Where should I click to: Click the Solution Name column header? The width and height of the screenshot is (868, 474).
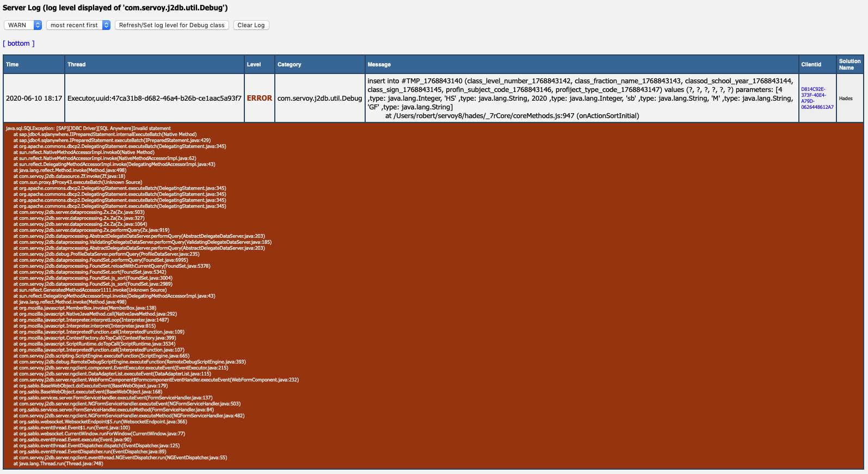849,64
